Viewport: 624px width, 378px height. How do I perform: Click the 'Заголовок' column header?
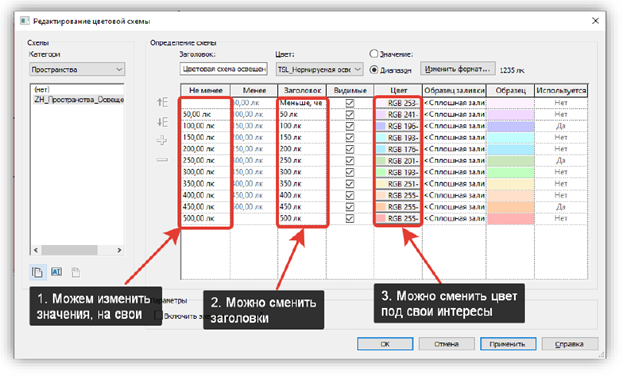(x=302, y=90)
